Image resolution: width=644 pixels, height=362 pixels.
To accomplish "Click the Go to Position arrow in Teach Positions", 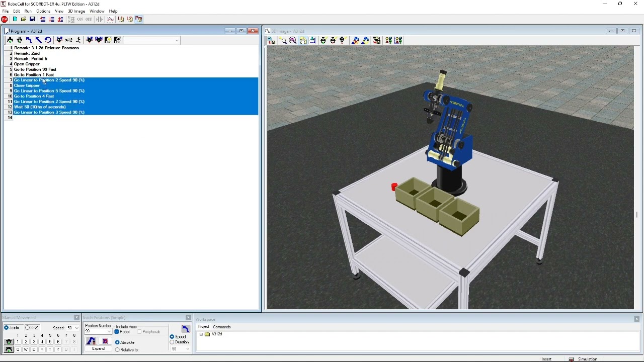I will [186, 329].
